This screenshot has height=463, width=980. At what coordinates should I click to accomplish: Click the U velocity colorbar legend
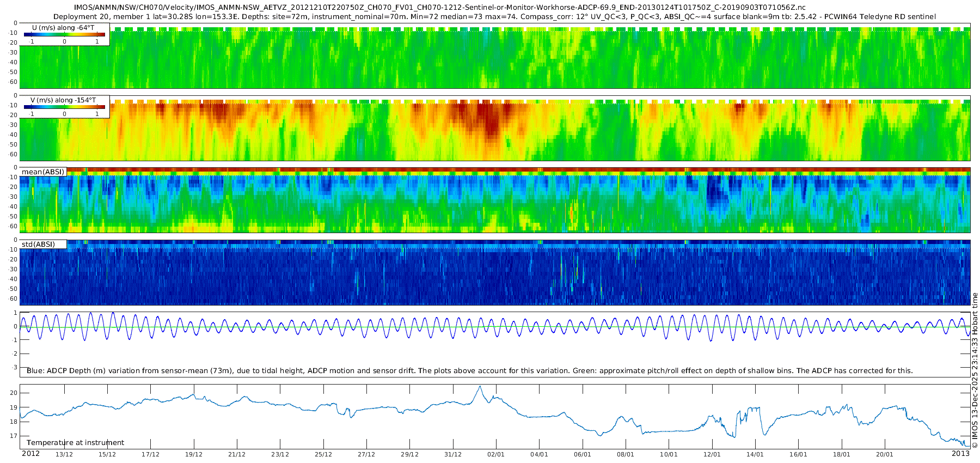point(64,34)
